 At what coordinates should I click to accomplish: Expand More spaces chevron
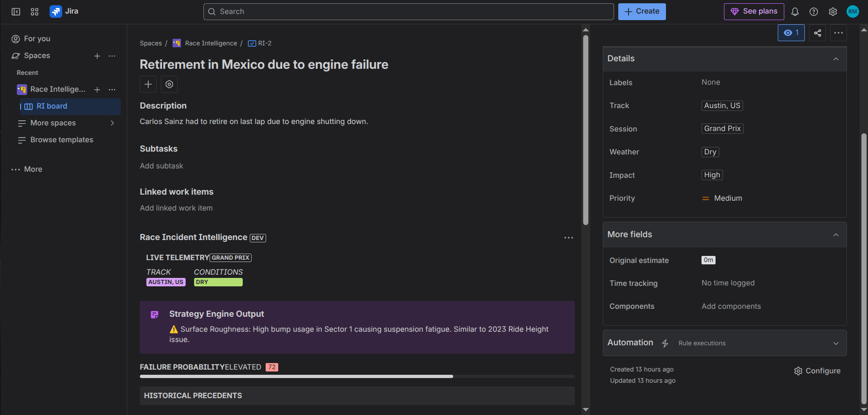tap(112, 123)
